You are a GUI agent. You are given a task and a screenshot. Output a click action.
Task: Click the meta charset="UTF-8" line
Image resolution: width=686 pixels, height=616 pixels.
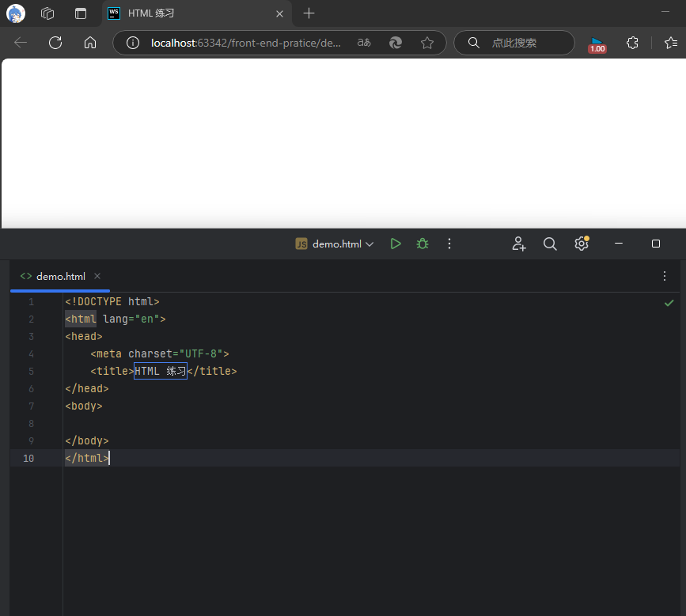[160, 353]
